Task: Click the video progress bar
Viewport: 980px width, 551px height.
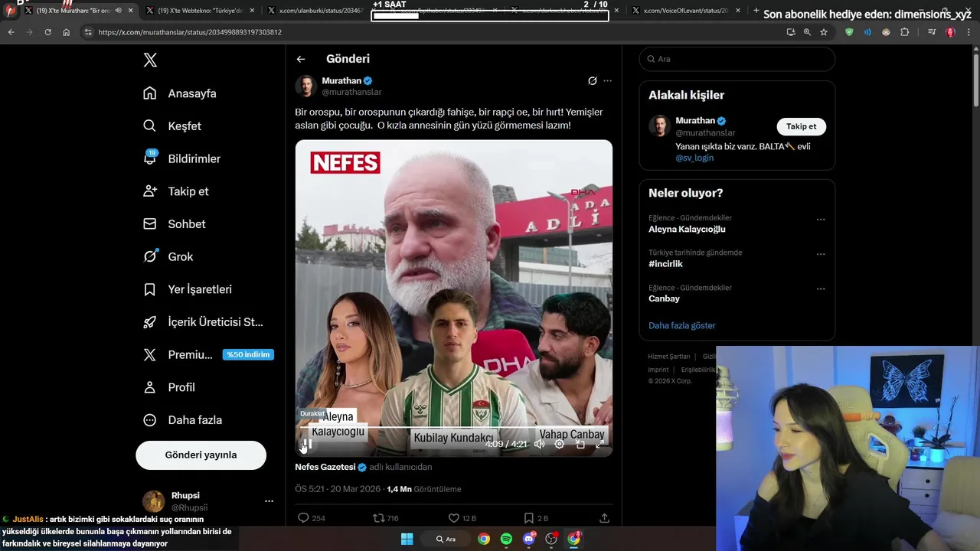Action: pyautogui.click(x=453, y=430)
